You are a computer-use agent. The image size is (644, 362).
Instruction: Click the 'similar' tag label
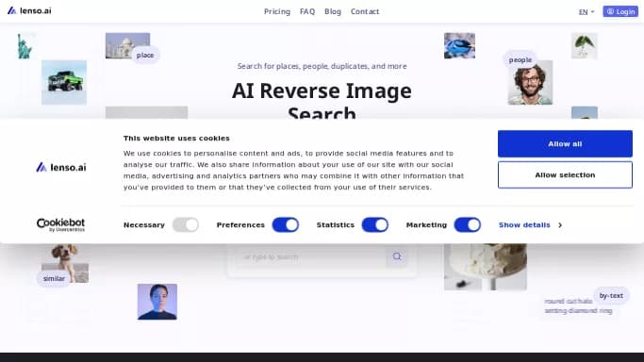click(x=54, y=278)
